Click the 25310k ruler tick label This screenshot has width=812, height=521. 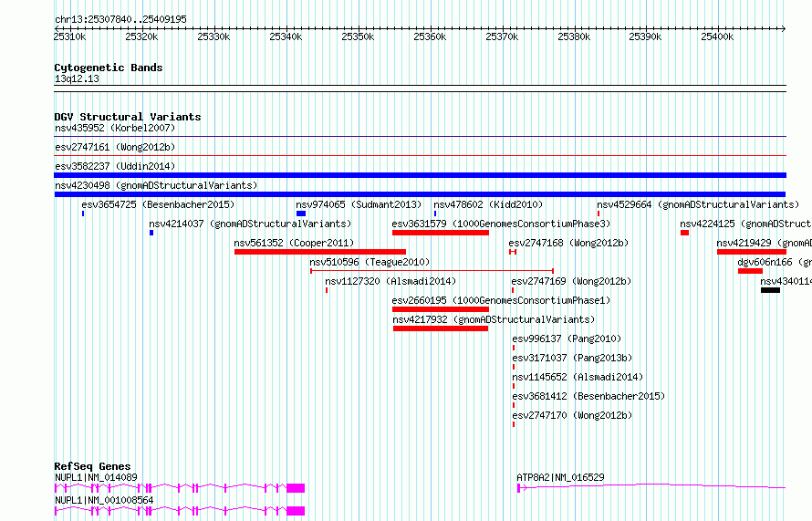tap(69, 36)
